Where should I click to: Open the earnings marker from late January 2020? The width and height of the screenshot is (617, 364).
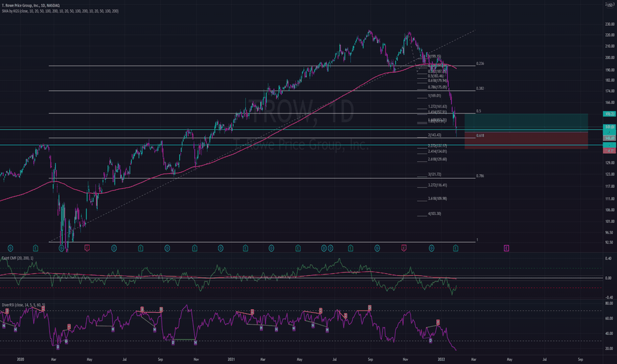click(35, 248)
